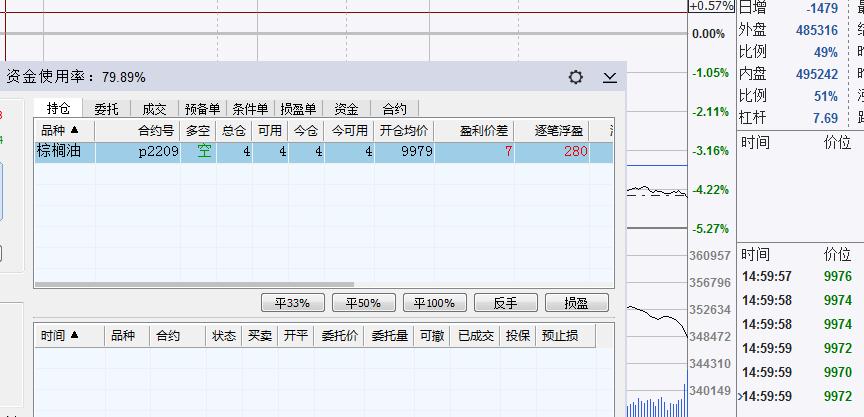Switch to 资金 tab
The image size is (864, 417).
click(346, 109)
